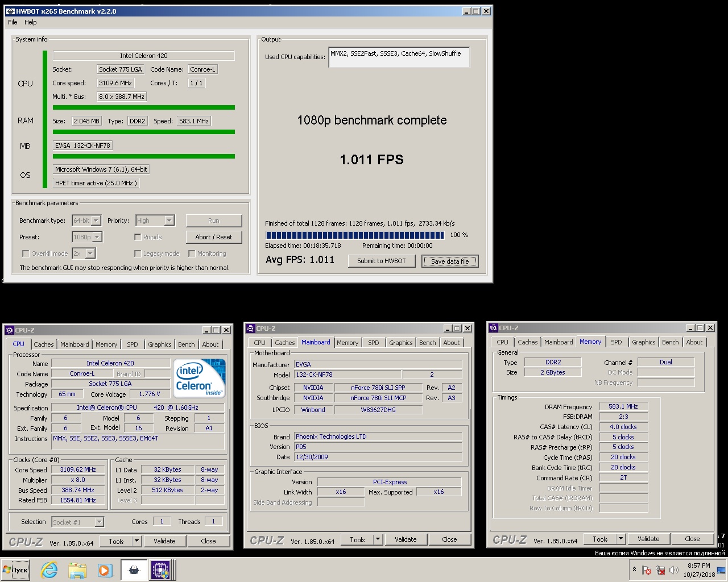Image resolution: width=728 pixels, height=582 pixels.
Task: Click the Core Voltage 1.776 V value
Action: [x=150, y=394]
